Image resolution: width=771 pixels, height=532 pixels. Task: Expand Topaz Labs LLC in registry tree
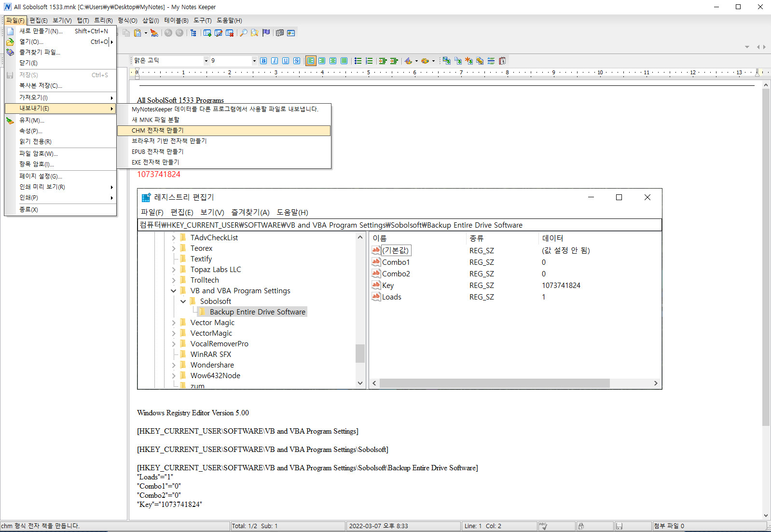(174, 270)
